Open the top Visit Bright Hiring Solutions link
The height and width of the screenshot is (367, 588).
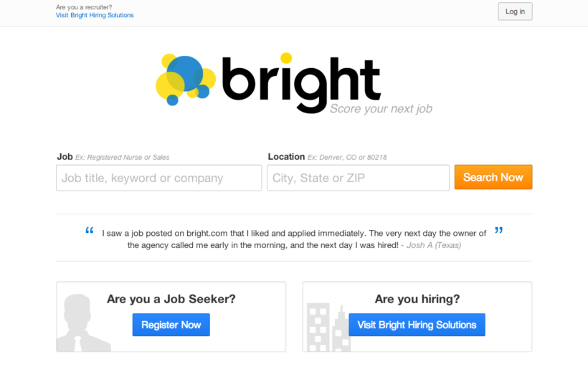point(95,15)
